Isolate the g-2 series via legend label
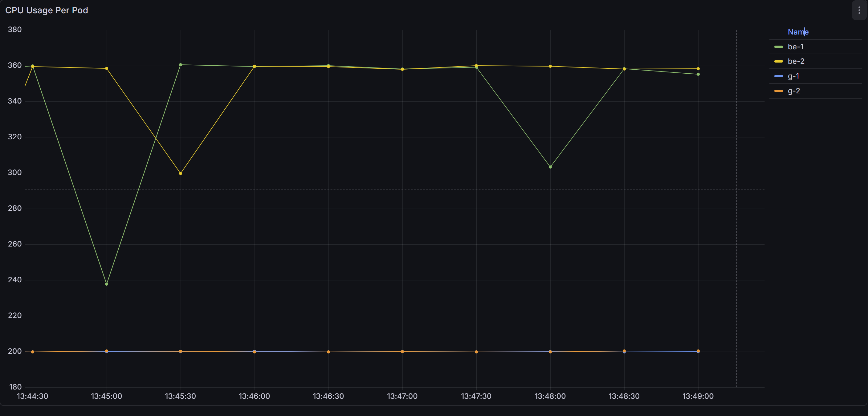 point(793,91)
